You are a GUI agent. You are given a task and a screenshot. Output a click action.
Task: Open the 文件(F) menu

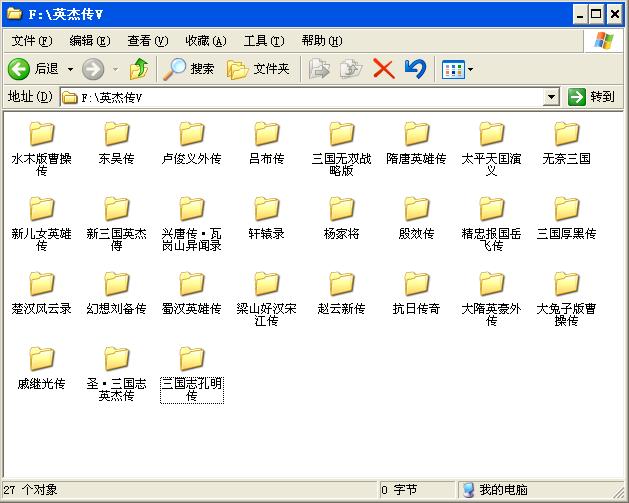31,41
